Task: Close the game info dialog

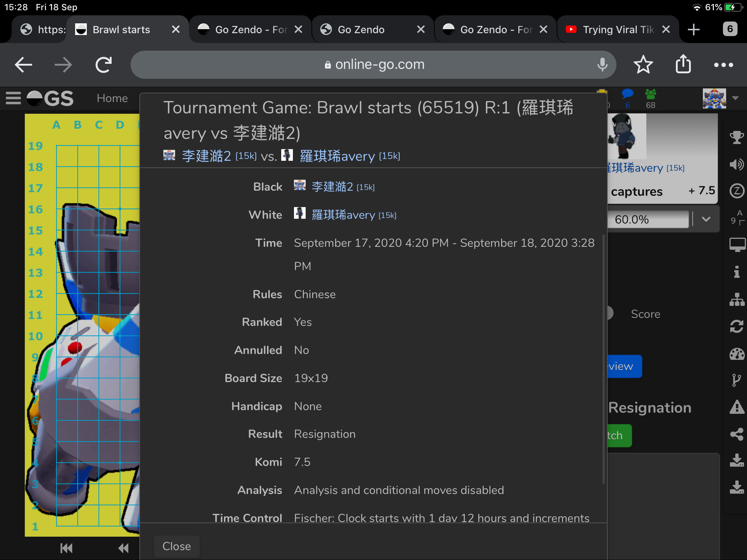Action: tap(177, 546)
